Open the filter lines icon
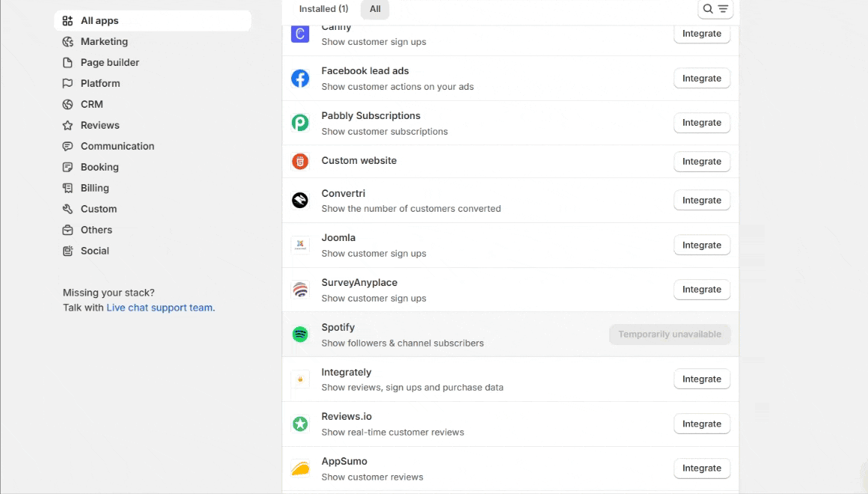868x494 pixels. (x=723, y=9)
